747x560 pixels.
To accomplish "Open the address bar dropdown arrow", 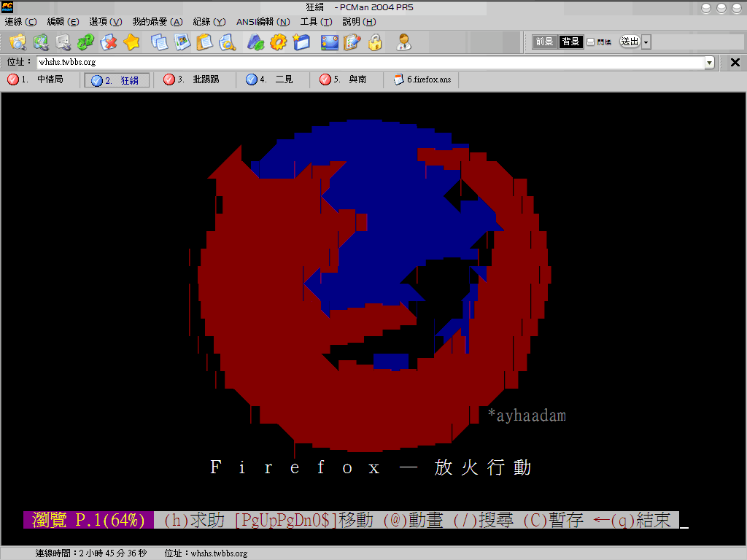I will (x=709, y=63).
